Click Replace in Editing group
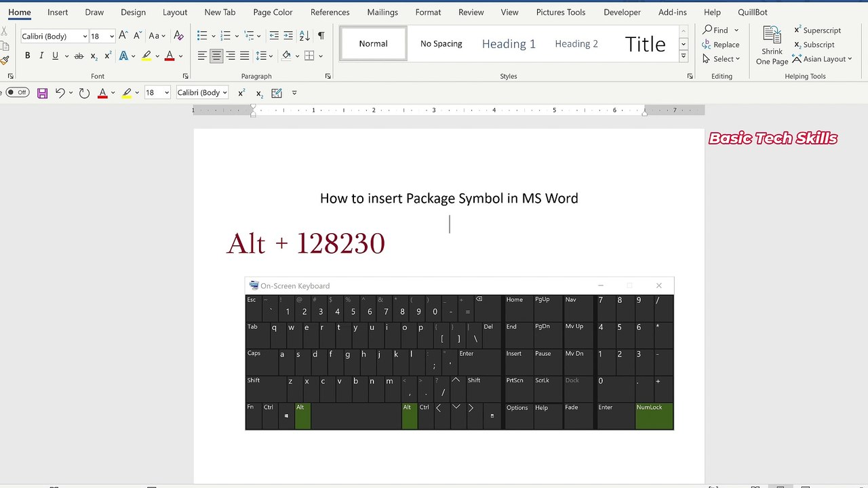Viewport: 868px width, 488px height. pyautogui.click(x=722, y=45)
